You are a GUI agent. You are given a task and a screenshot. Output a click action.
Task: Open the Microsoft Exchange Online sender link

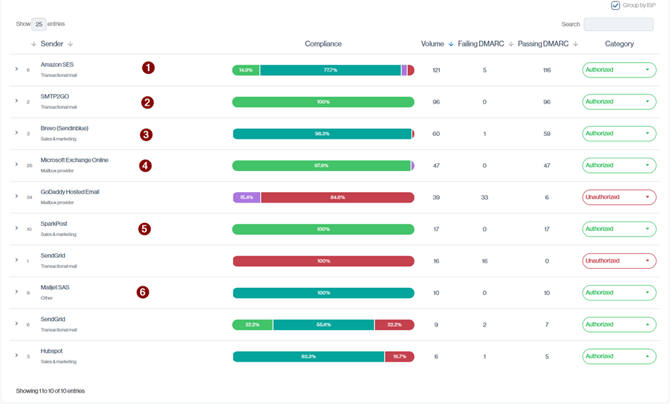[x=74, y=160]
